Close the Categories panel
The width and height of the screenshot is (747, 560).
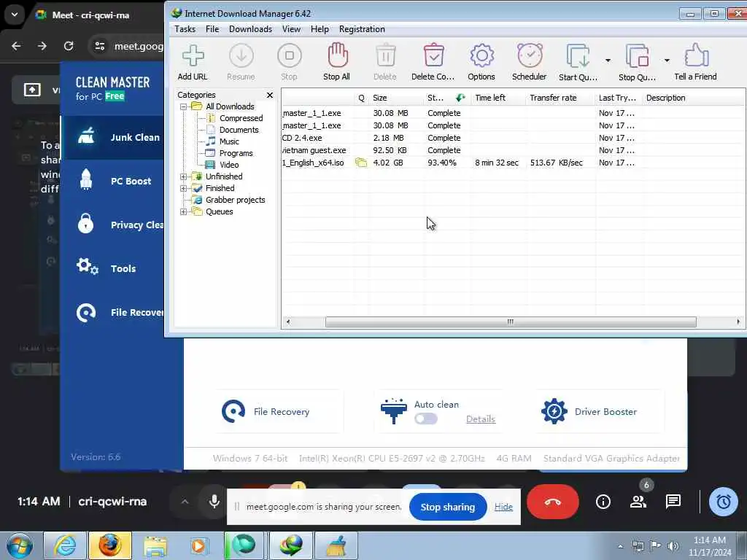click(x=270, y=96)
